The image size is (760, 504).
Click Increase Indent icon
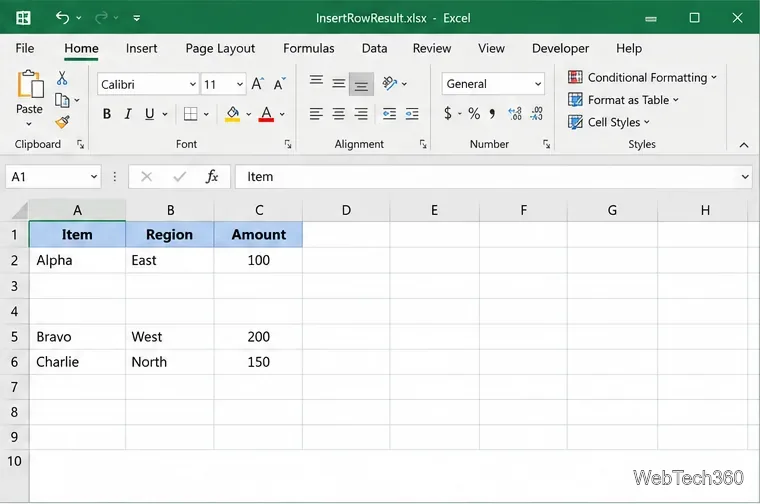tap(412, 114)
